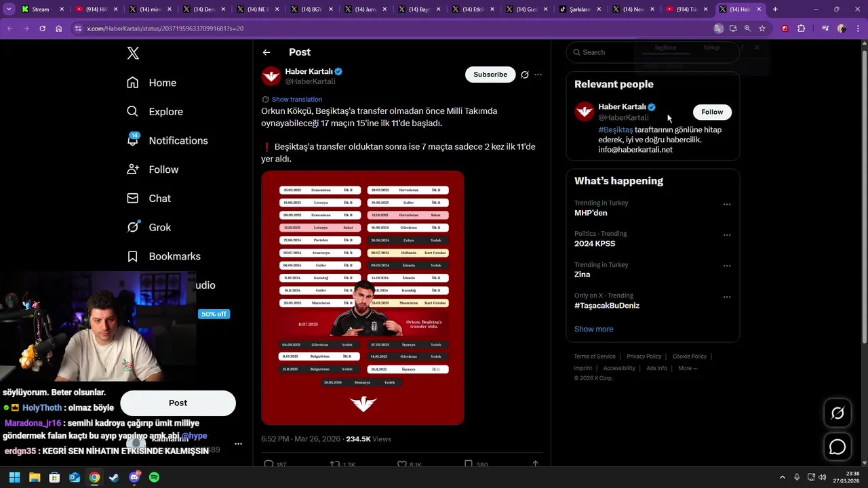Open Terms of Service footer link
868x488 pixels.
pyautogui.click(x=595, y=357)
